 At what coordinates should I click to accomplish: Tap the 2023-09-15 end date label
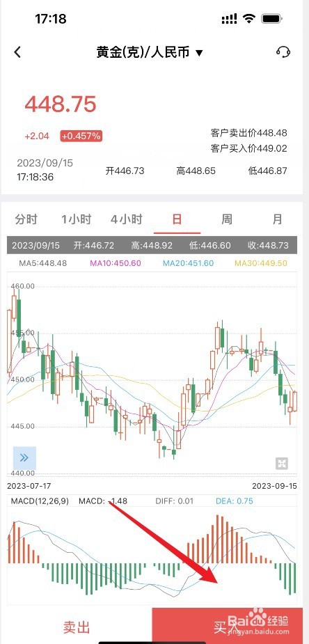click(274, 486)
